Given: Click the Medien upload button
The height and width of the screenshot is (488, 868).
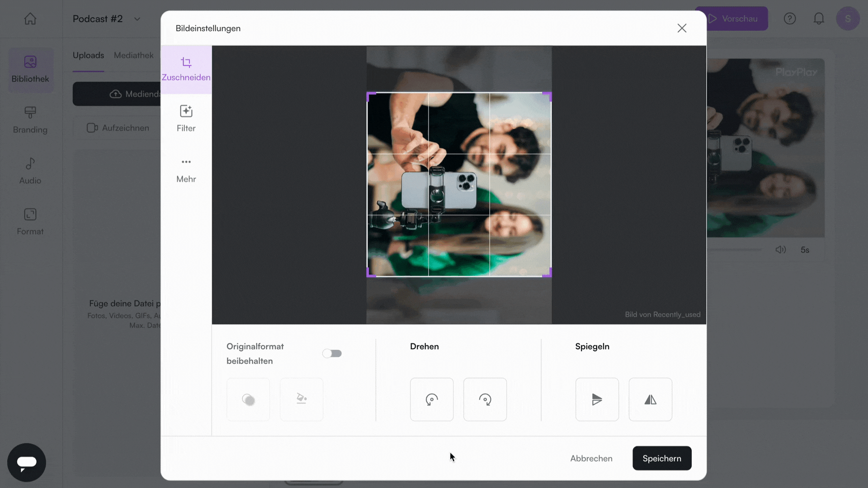Looking at the screenshot, I should [117, 94].
